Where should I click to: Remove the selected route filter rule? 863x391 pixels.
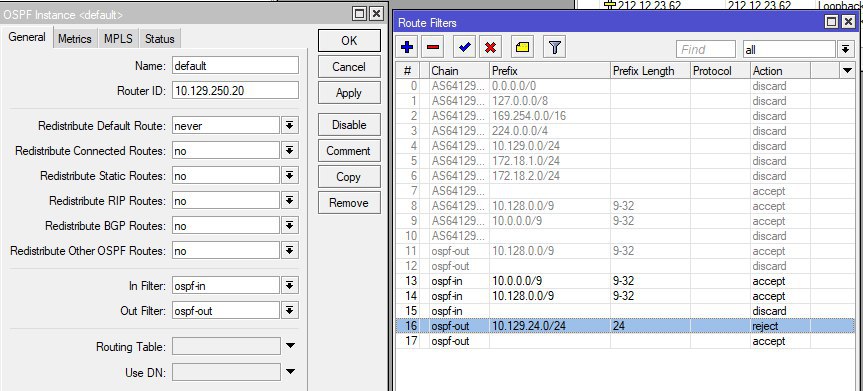click(x=433, y=48)
